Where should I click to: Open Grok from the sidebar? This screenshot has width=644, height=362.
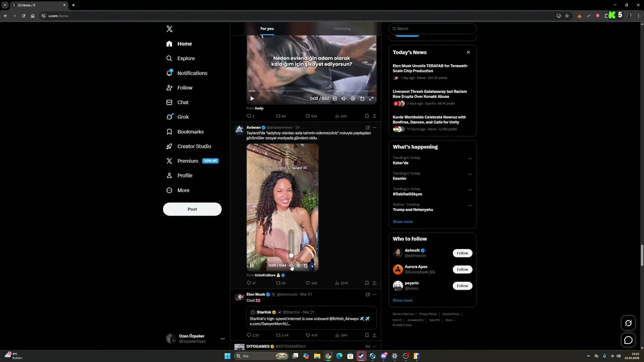[178, 117]
